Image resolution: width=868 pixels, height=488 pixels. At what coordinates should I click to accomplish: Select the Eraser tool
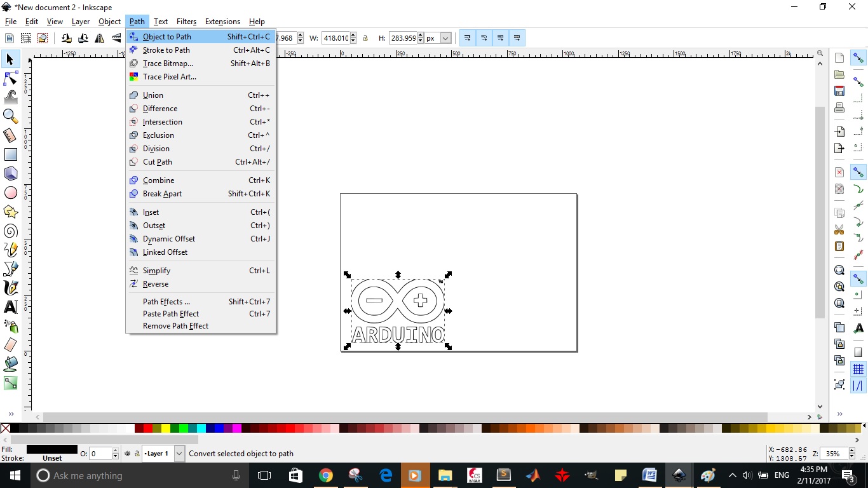[10, 345]
